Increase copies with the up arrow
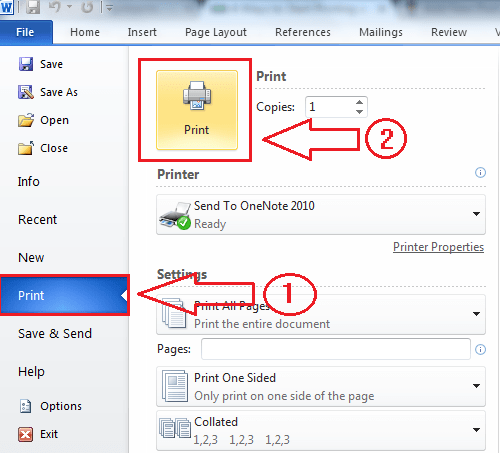 click(x=359, y=102)
